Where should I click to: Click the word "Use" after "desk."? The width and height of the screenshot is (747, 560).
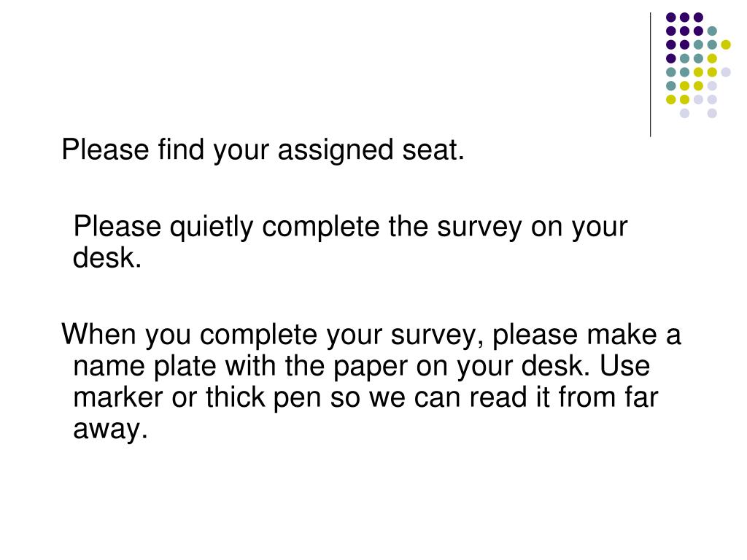(x=624, y=366)
